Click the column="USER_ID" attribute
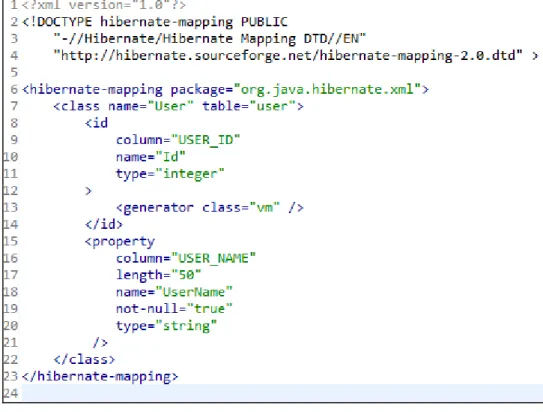This screenshot has height=412, width=543. [178, 140]
